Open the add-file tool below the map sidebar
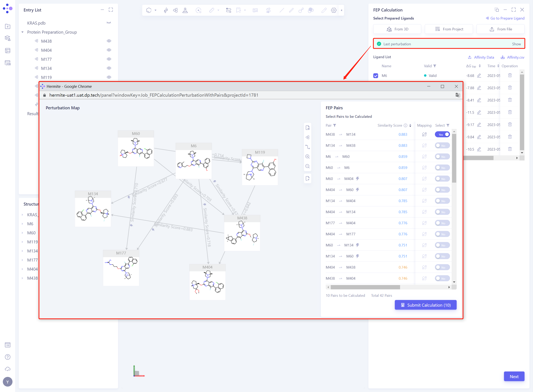Screen dimensions: 533x392 307,178
